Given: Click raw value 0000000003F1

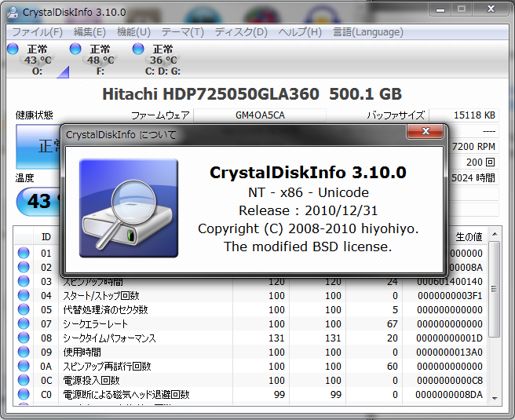Looking at the screenshot, I should (450, 295).
